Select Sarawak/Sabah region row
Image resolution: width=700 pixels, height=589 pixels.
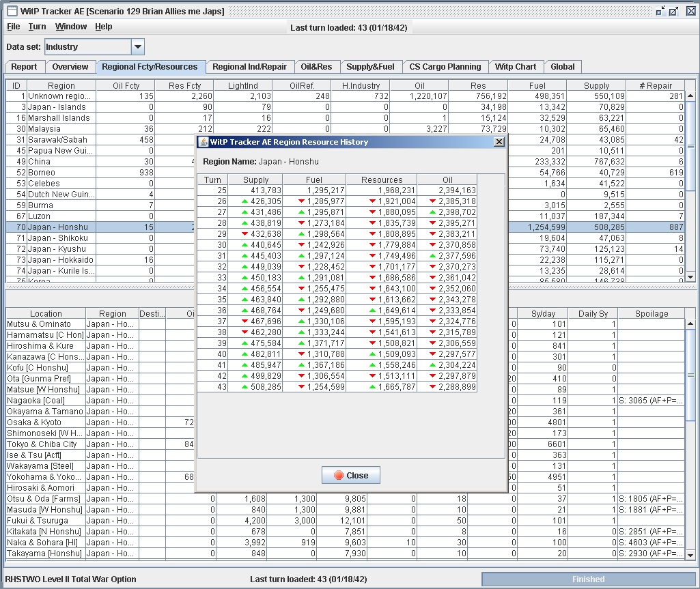[100, 140]
